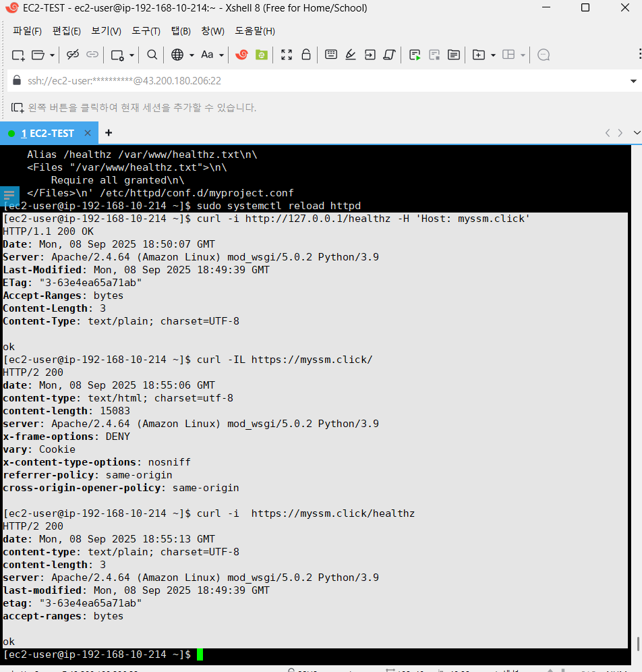Open the keyboard key-mapping icon
Viewport: 642px width, 672px height.
pyautogui.click(x=331, y=55)
